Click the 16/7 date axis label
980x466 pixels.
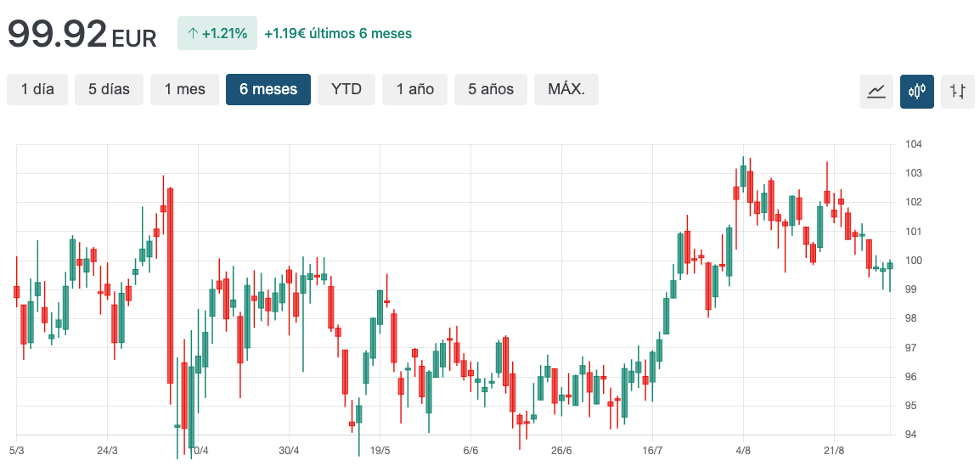(652, 450)
